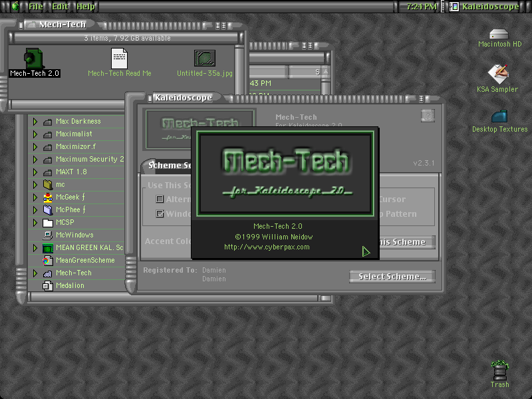The height and width of the screenshot is (399, 532).
Task: Select the Maximizor.f folder icon
Action: tap(48, 147)
